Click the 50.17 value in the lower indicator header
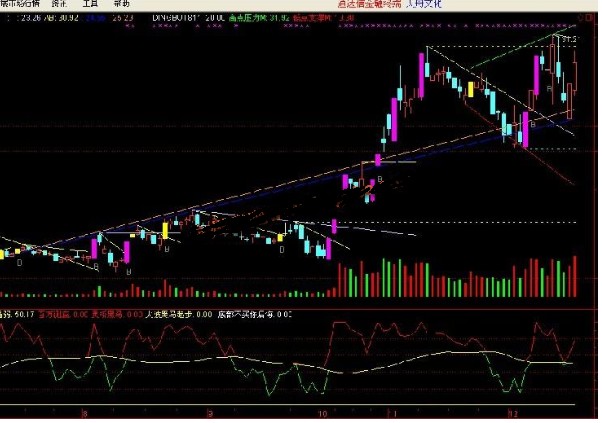Image resolution: width=602 pixels, height=423 pixels. tap(24, 314)
